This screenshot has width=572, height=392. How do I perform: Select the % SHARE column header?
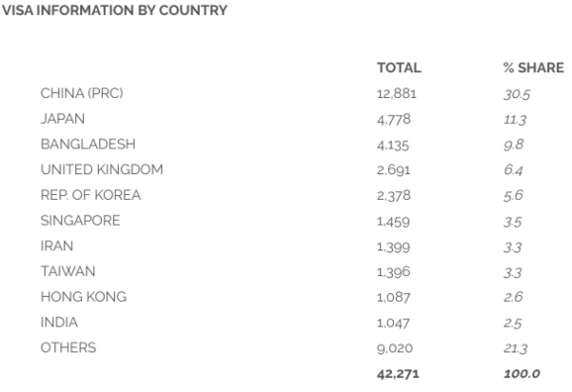533,68
